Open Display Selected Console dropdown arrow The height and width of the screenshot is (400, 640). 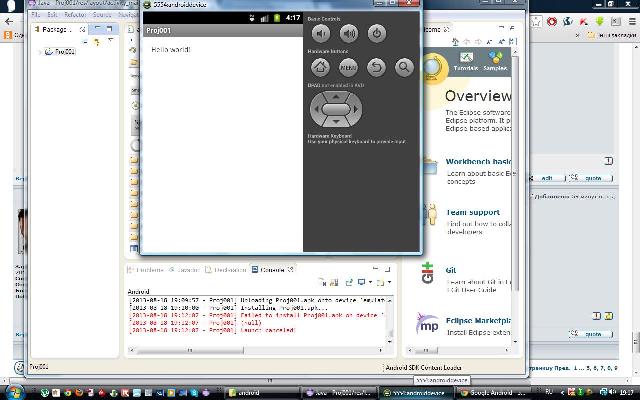point(370,282)
